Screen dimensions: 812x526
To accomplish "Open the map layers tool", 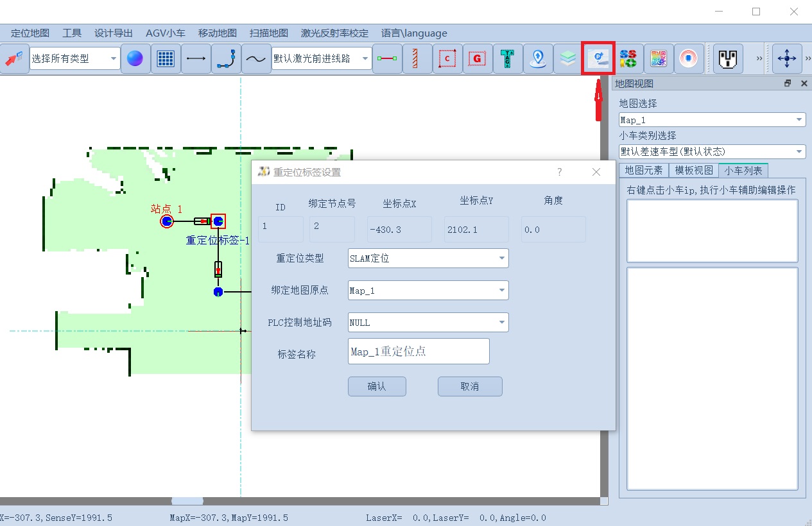I will click(x=567, y=58).
